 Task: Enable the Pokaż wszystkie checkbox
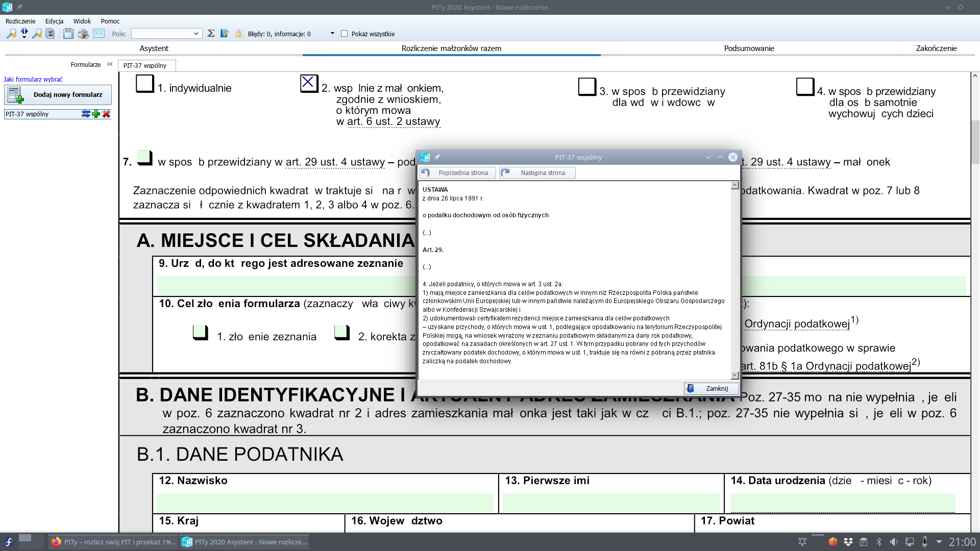pos(344,34)
